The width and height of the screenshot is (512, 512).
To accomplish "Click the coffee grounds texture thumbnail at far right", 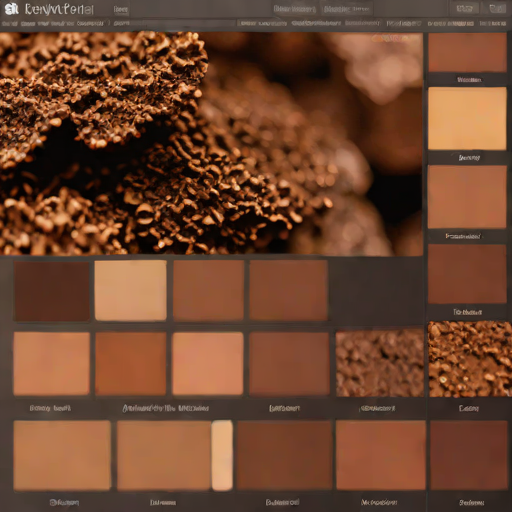I will point(470,359).
